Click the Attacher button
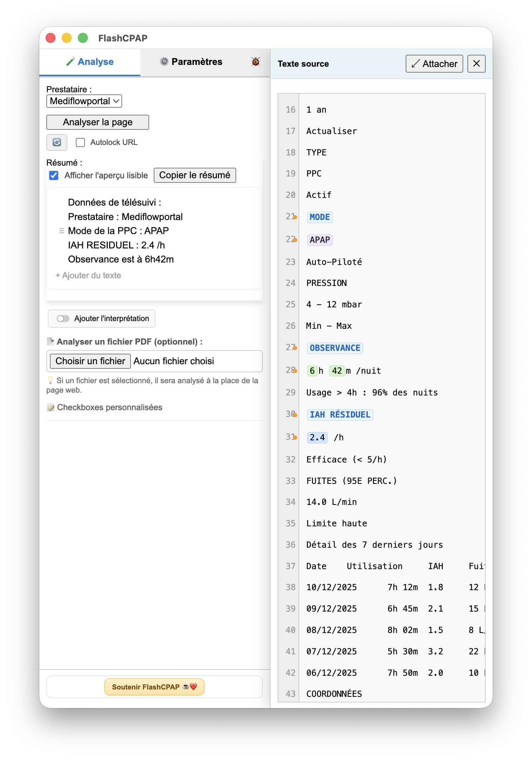Viewport: 532px width, 760px height. point(434,64)
